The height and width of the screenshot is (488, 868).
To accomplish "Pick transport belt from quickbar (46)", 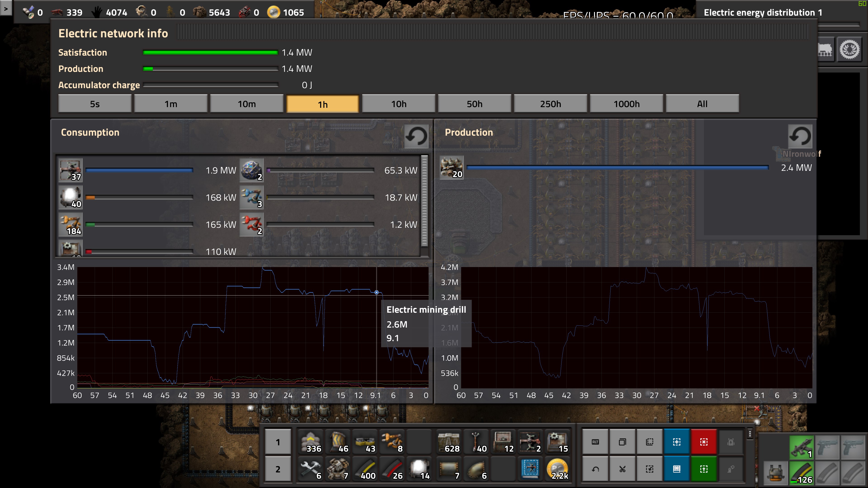I will pyautogui.click(x=338, y=442).
